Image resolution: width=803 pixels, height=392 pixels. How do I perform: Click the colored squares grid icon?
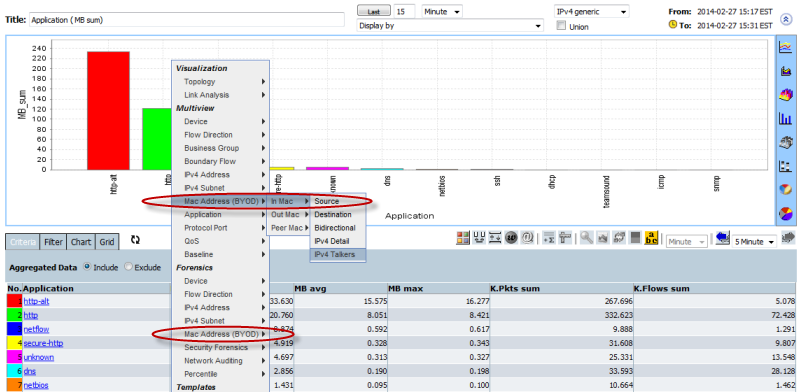point(463,238)
